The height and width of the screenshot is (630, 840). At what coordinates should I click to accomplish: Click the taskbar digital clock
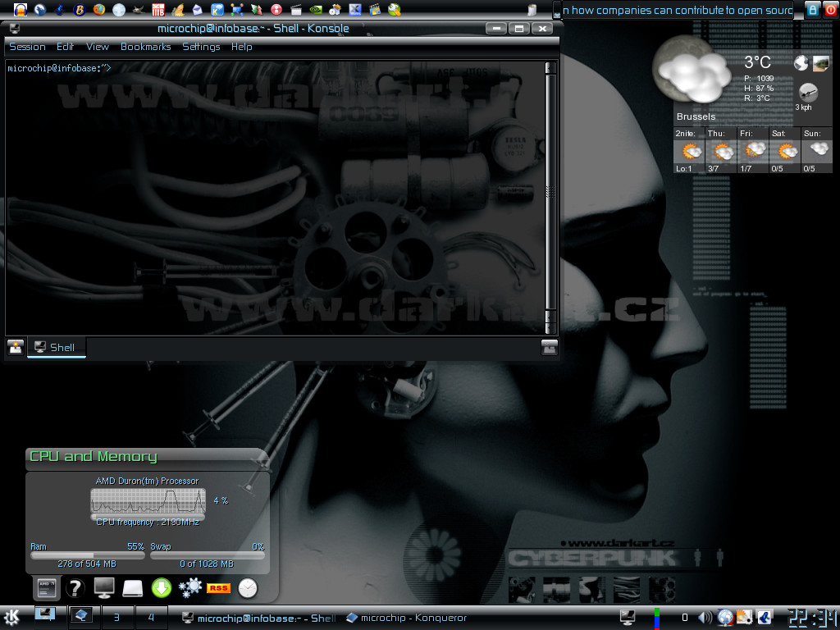[811, 618]
